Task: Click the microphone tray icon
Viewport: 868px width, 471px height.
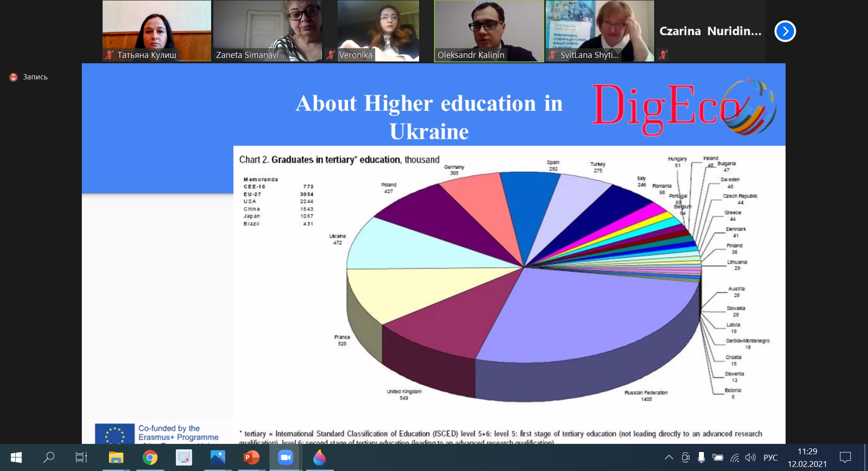Action: click(x=701, y=457)
